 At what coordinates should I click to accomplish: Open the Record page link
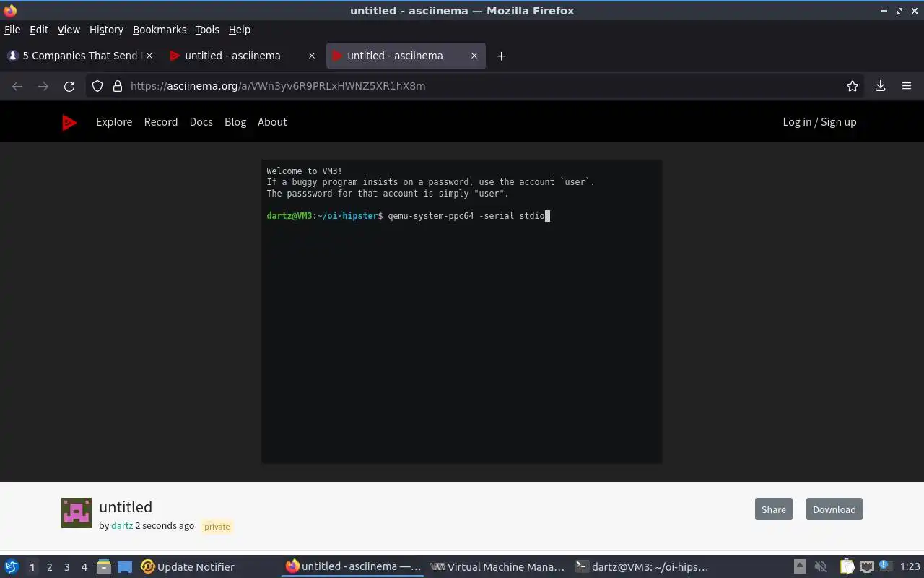[161, 122]
